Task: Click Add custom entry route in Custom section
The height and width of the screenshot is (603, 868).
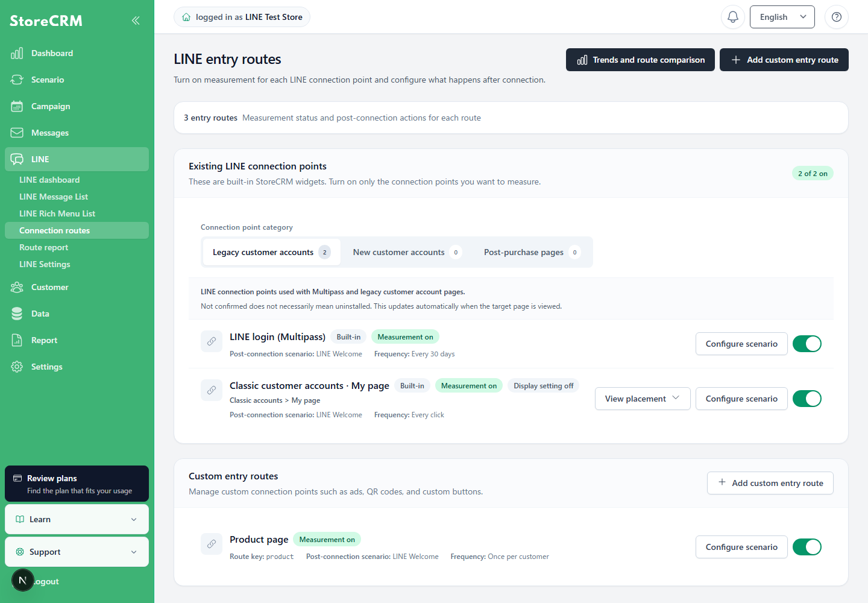Action: click(770, 483)
